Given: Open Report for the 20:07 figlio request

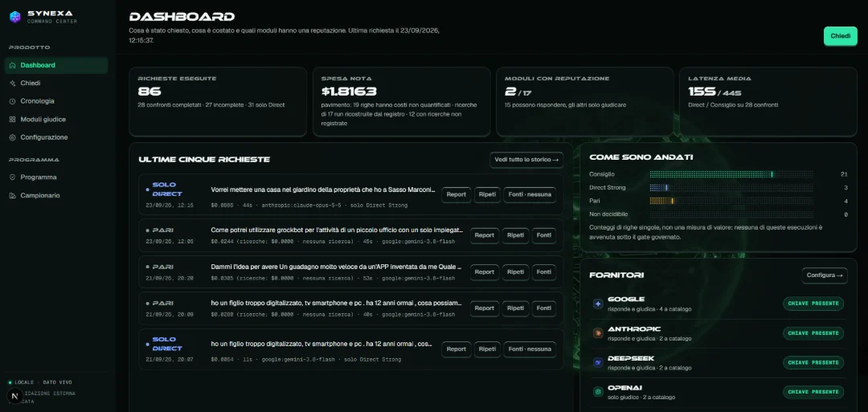Looking at the screenshot, I should [457, 349].
